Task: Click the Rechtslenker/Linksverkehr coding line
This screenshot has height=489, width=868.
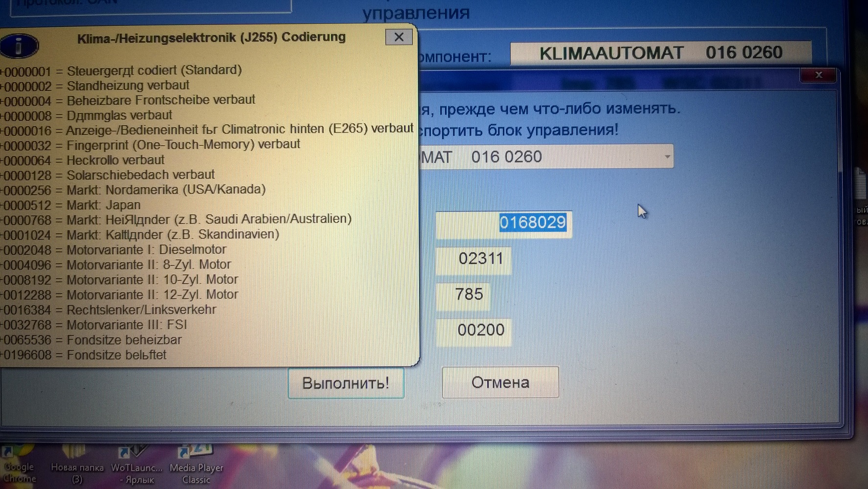Action: 141,310
